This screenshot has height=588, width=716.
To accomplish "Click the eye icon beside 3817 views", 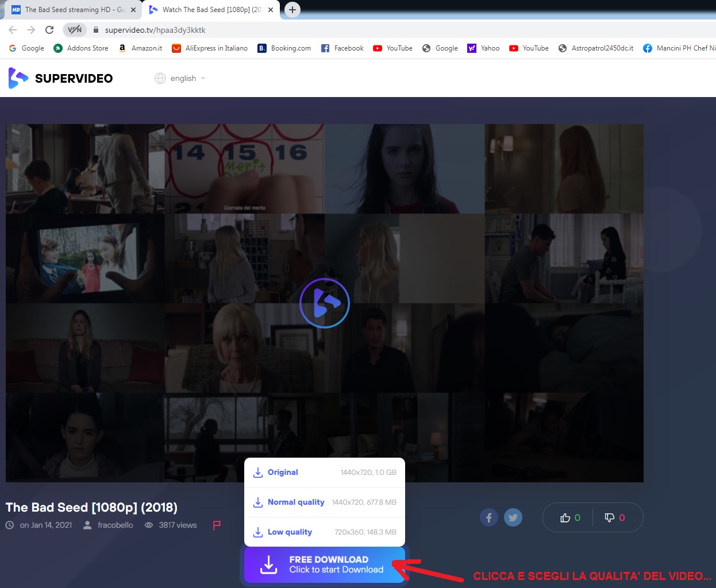I will (x=149, y=525).
